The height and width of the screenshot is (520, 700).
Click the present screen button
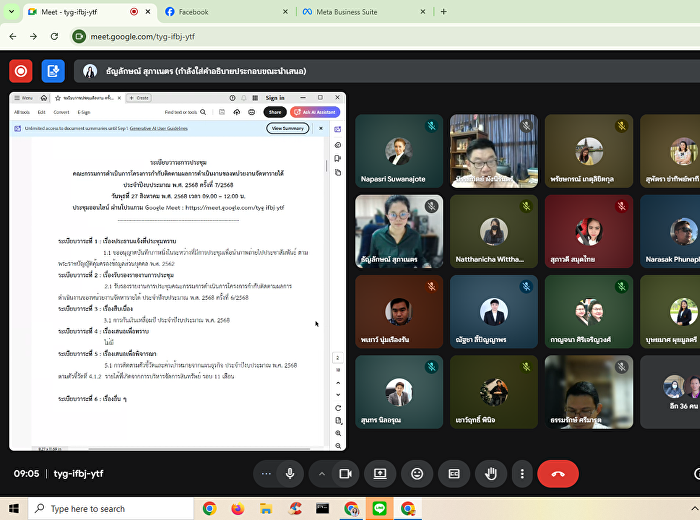coord(380,473)
